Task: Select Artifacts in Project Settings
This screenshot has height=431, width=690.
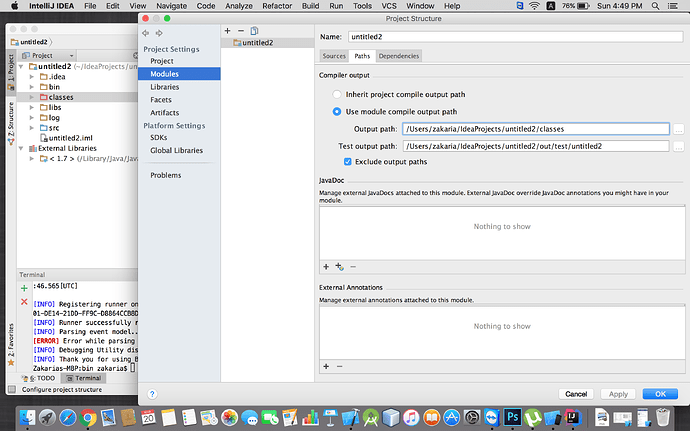Action: 165,113
